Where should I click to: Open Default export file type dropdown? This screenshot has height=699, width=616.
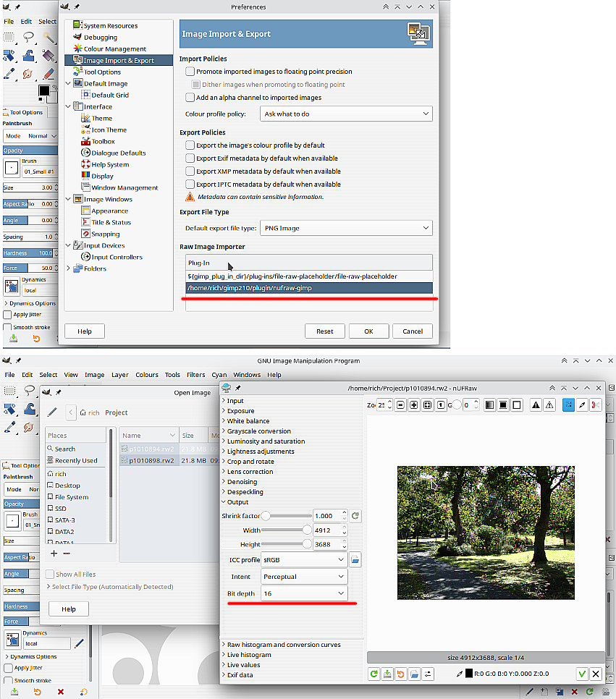[346, 228]
